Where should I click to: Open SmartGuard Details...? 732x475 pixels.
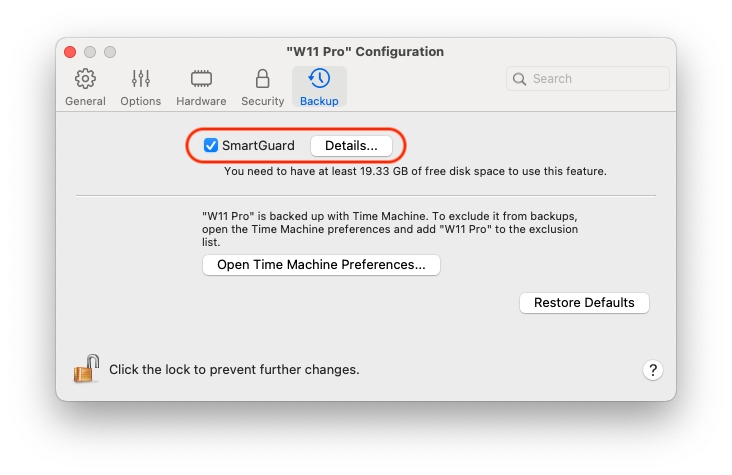(351, 146)
